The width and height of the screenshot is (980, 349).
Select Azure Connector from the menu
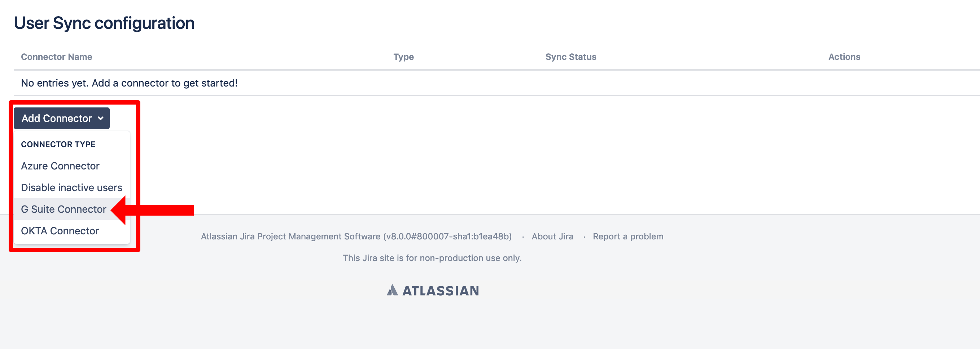[71, 166]
